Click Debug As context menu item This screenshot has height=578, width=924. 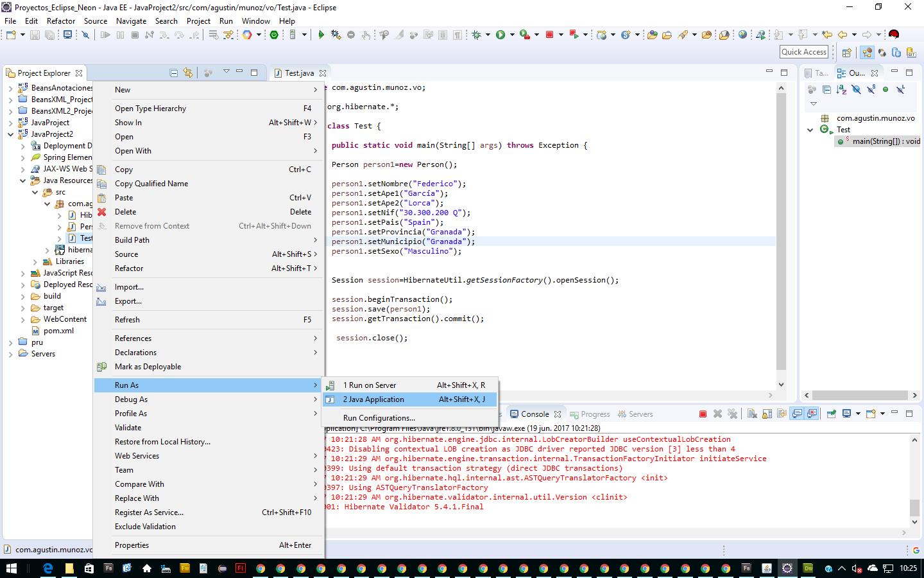209,399
